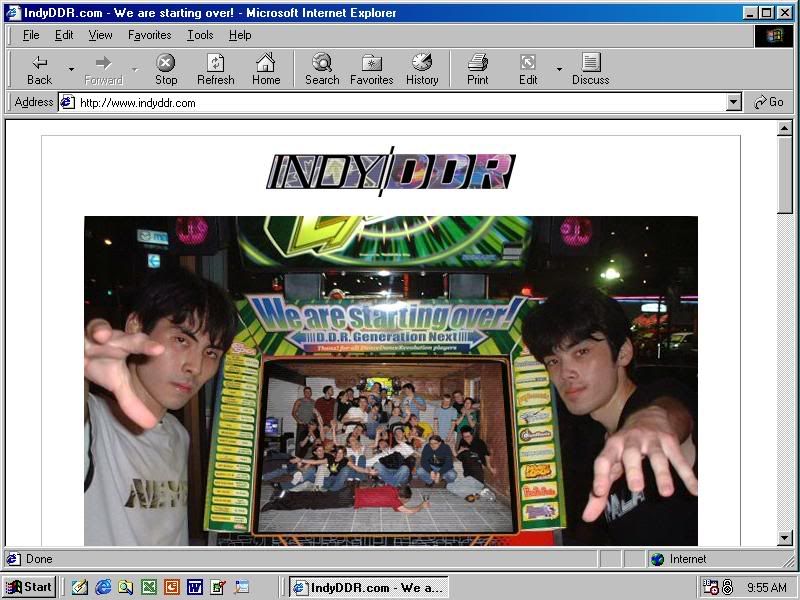The image size is (800, 600).
Task: Open the Help menu
Action: tap(240, 35)
